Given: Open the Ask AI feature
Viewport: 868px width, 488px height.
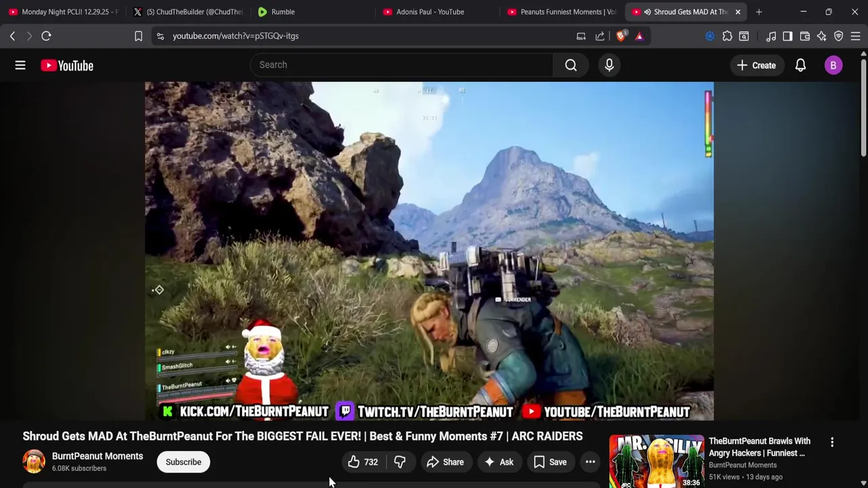Looking at the screenshot, I should pyautogui.click(x=498, y=462).
